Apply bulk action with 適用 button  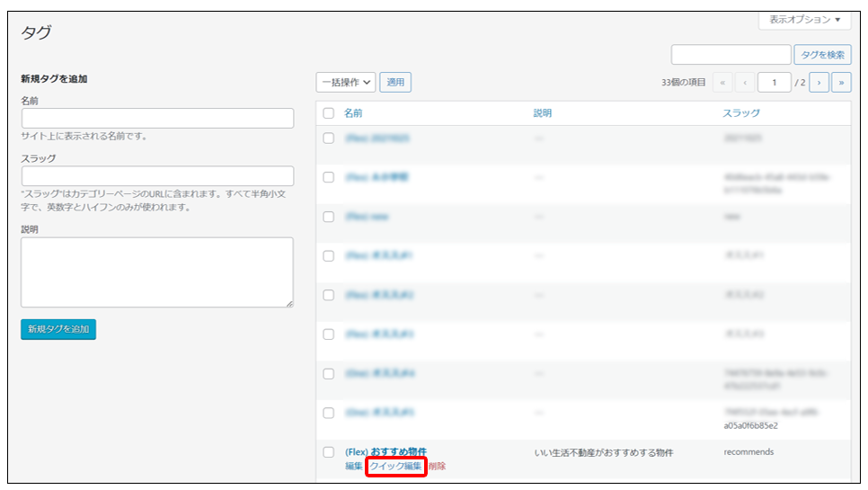click(395, 83)
